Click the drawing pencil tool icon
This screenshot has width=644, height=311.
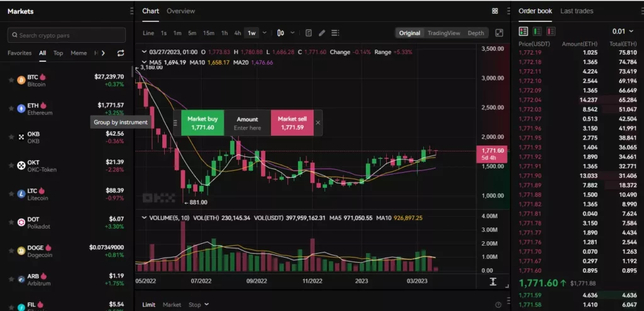point(322,33)
